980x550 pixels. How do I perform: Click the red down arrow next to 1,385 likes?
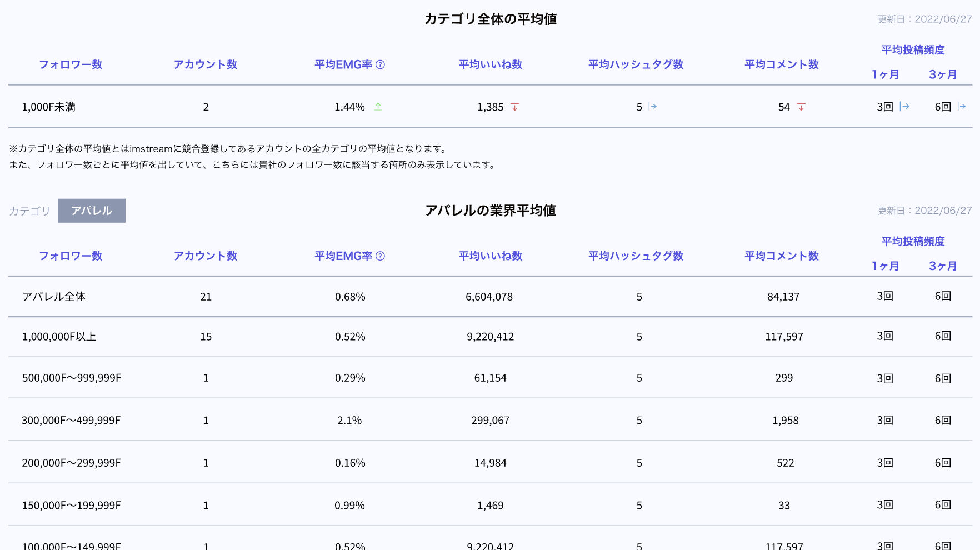[x=514, y=107]
